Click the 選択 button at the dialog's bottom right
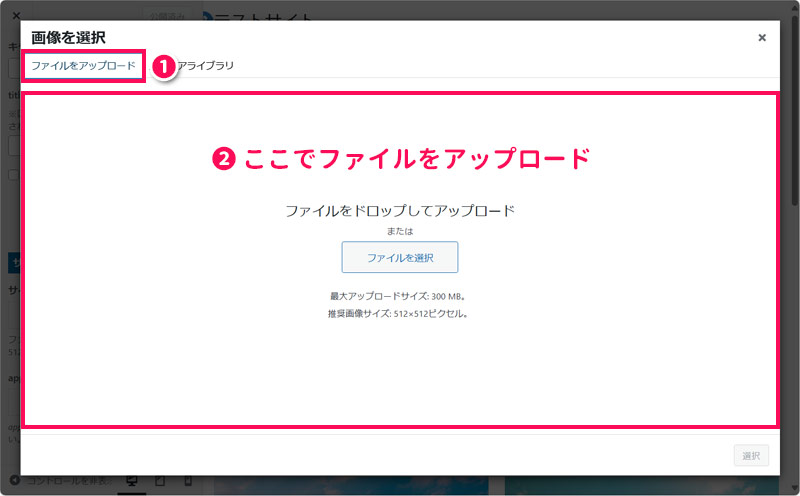 pyautogui.click(x=751, y=456)
